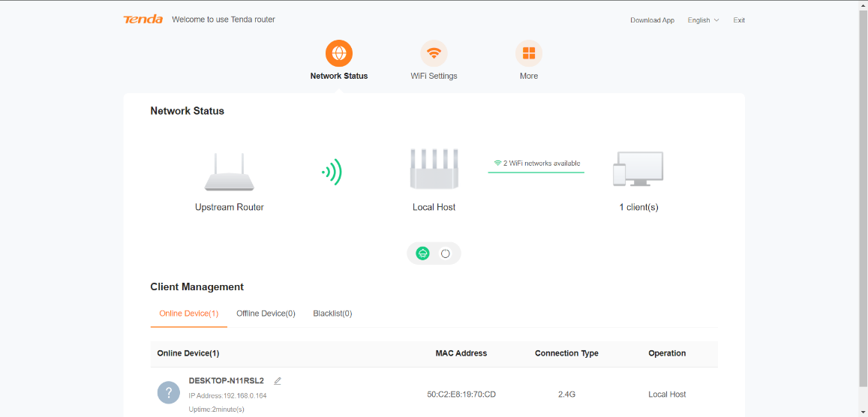
Task: Click the green wireless signal icon
Action: click(x=332, y=172)
